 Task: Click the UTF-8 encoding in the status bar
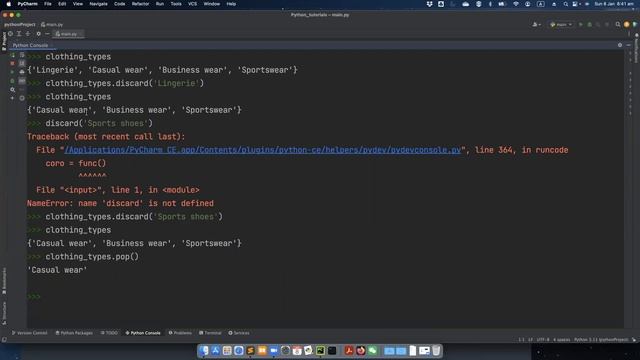(543, 340)
